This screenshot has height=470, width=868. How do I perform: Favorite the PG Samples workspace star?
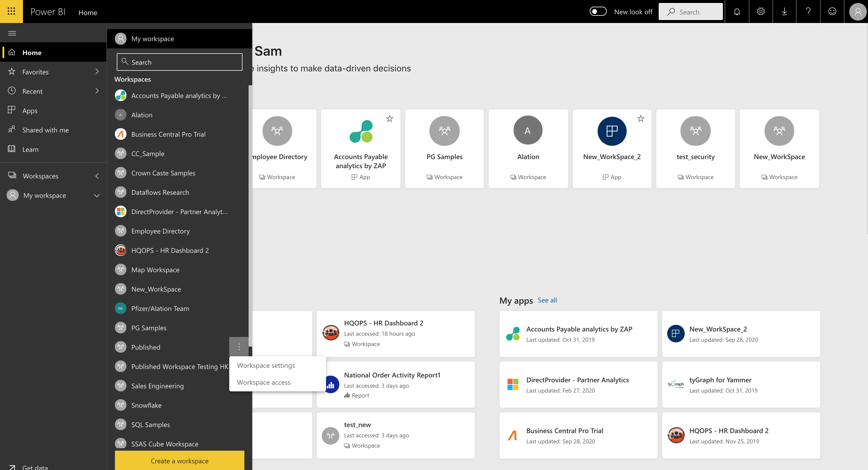click(473, 119)
